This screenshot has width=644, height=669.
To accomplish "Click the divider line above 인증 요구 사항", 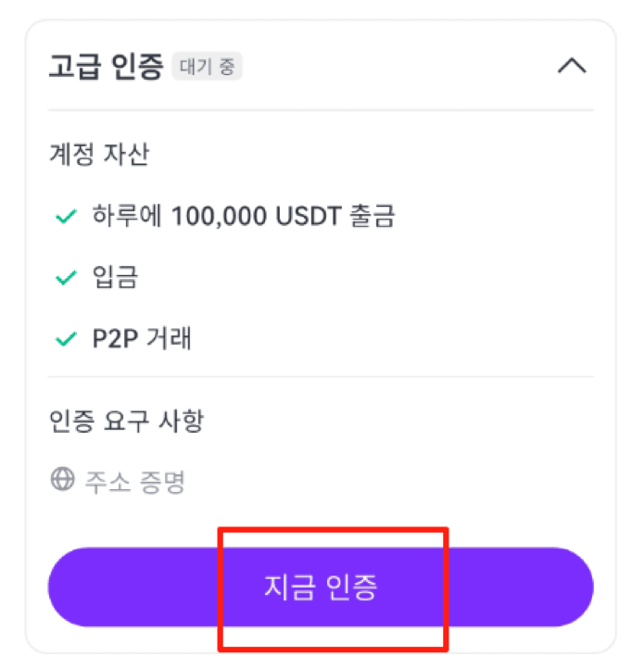I will point(321,377).
